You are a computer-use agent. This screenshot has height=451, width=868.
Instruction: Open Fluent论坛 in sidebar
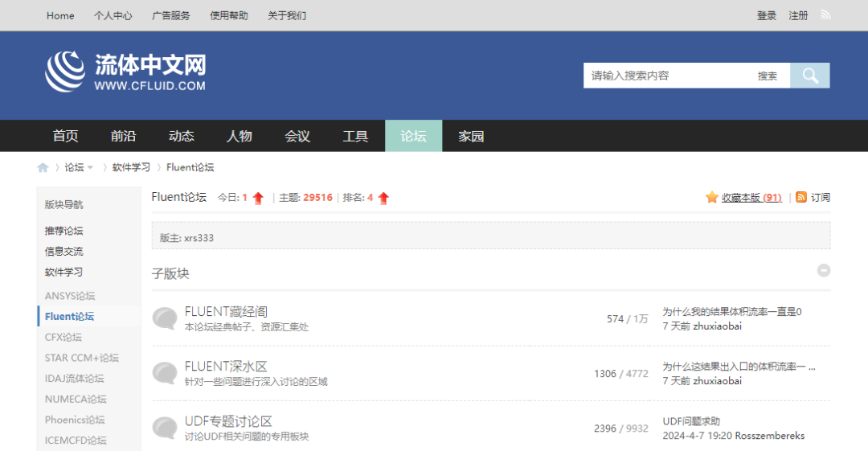coord(69,317)
